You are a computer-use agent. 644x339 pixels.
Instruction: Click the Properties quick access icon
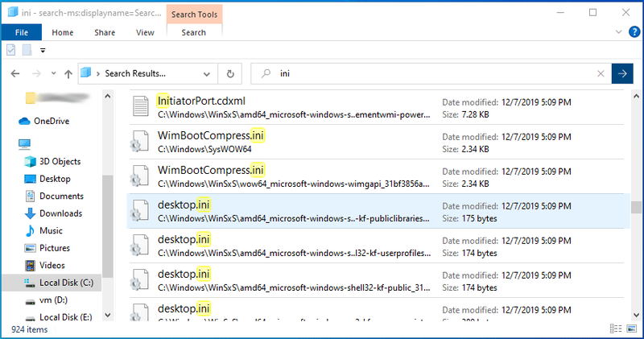tap(11, 50)
